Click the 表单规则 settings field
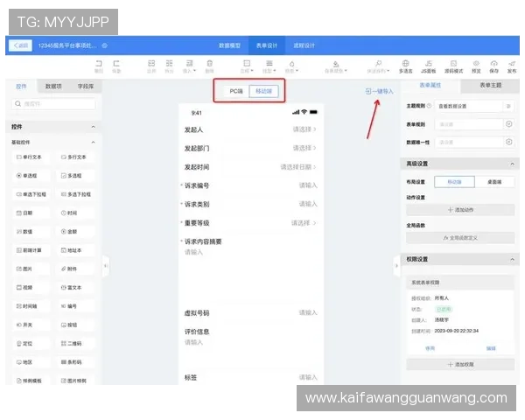 click(x=469, y=124)
